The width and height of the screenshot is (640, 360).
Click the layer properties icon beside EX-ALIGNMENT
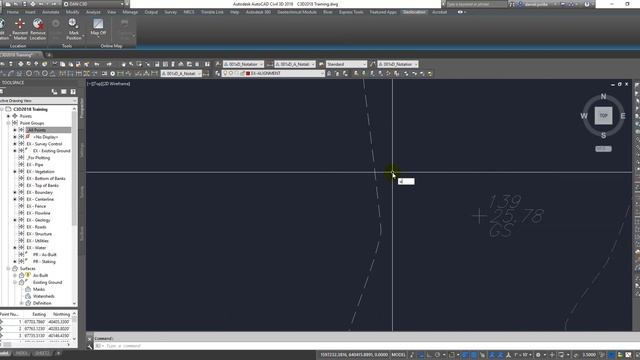218,73
